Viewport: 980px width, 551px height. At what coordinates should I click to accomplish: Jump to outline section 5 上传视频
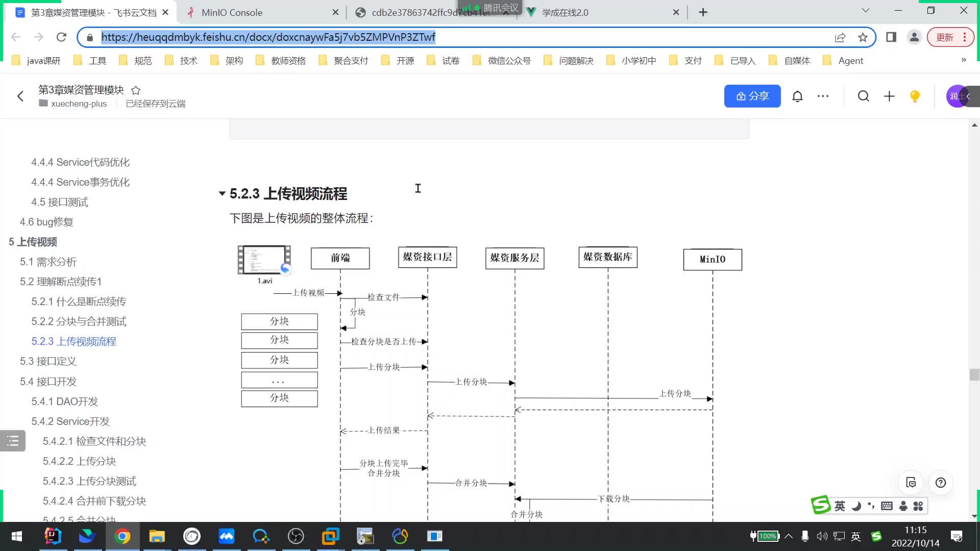[x=33, y=242]
